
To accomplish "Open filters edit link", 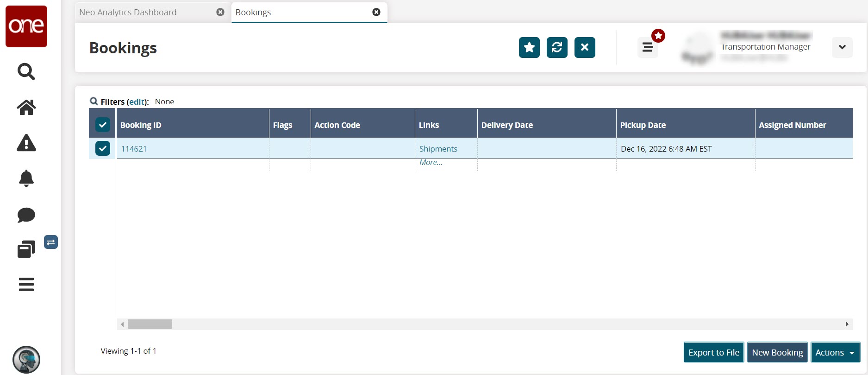I will (137, 102).
